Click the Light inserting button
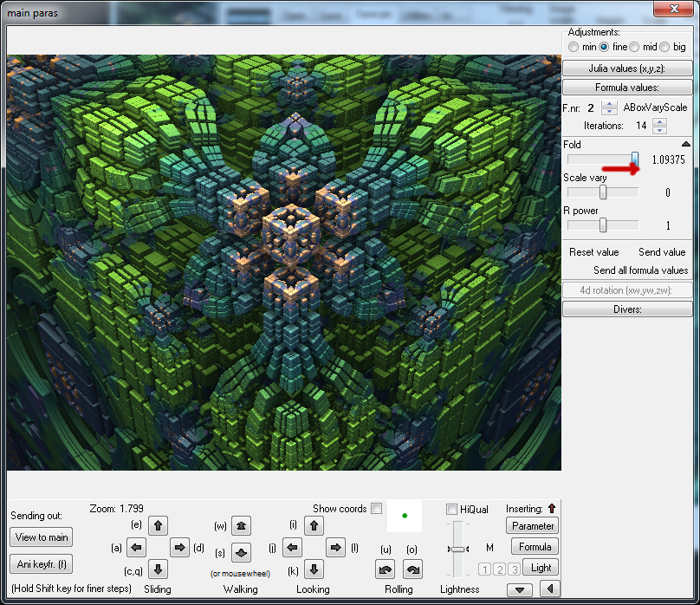 point(541,568)
